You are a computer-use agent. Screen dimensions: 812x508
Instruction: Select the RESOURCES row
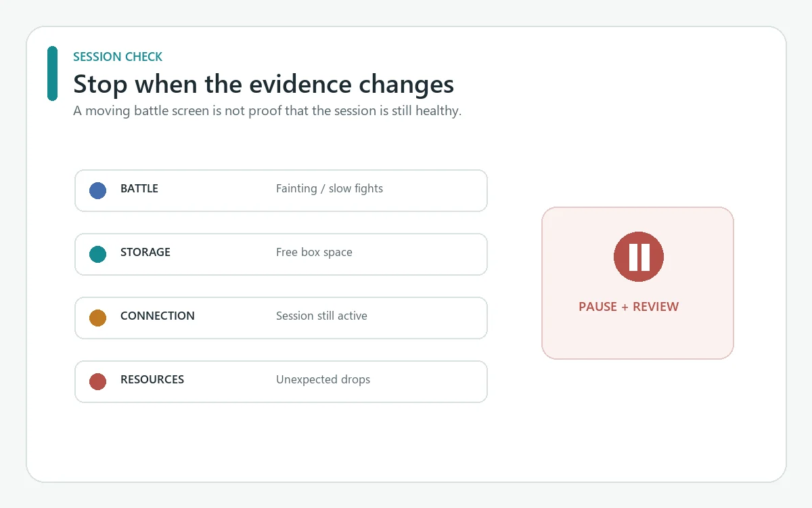pyautogui.click(x=281, y=381)
